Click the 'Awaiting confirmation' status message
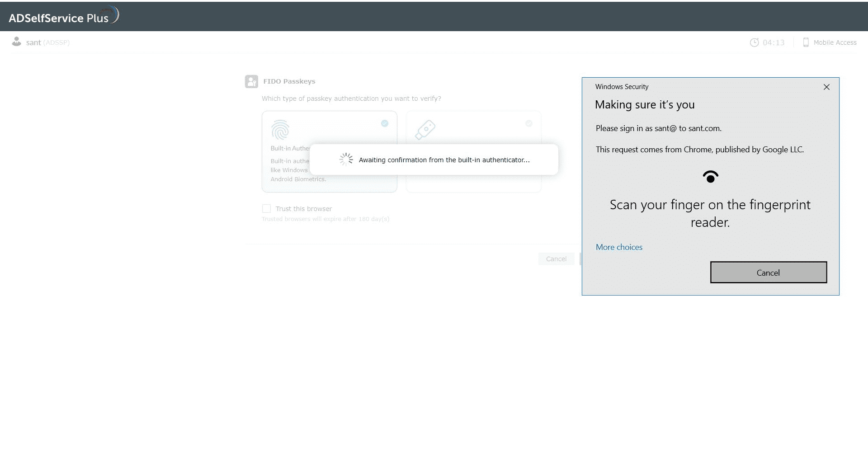The image size is (868, 451). 444,160
